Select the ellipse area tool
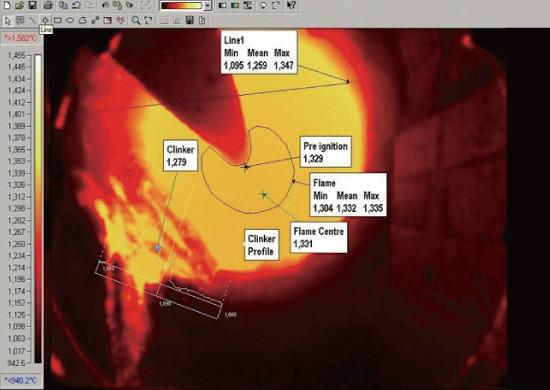Viewport: 550px width, 390px height. pos(70,20)
